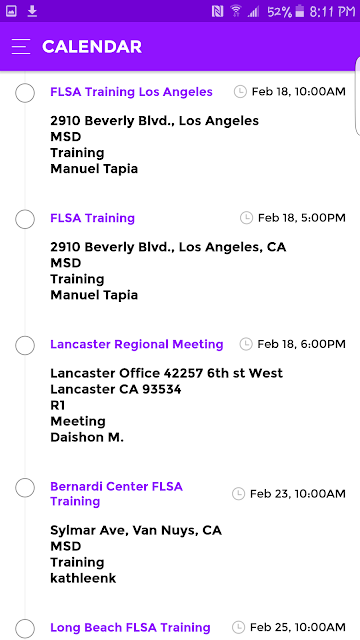Tap the image notification icon in status bar

coord(11,12)
